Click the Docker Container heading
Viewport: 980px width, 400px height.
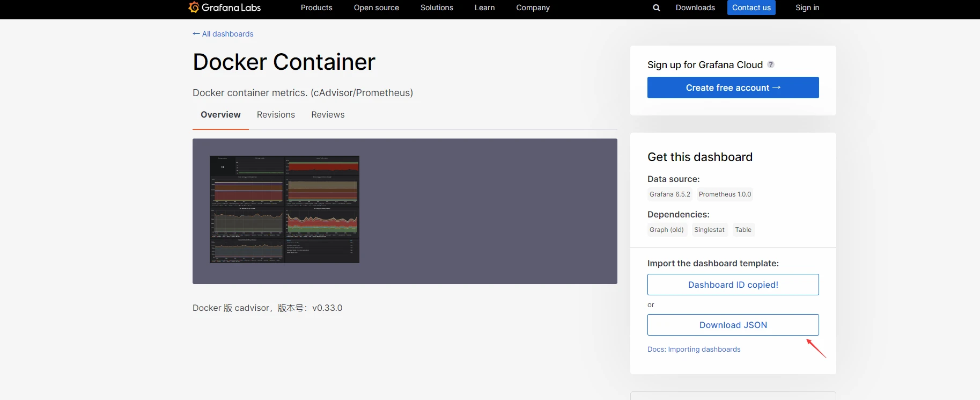[284, 62]
